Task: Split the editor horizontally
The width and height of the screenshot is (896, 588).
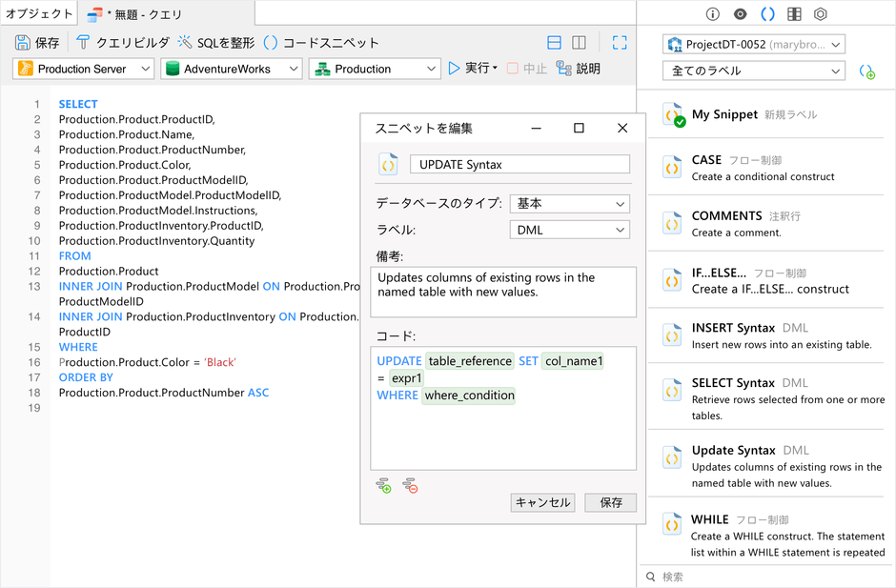Action: (555, 43)
